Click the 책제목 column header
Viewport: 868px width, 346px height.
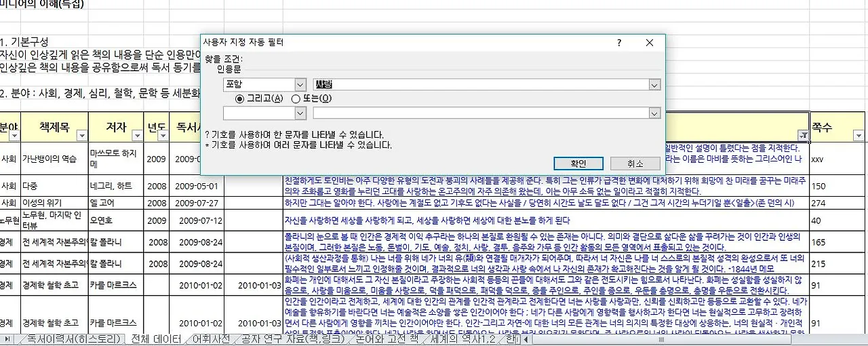tap(54, 127)
